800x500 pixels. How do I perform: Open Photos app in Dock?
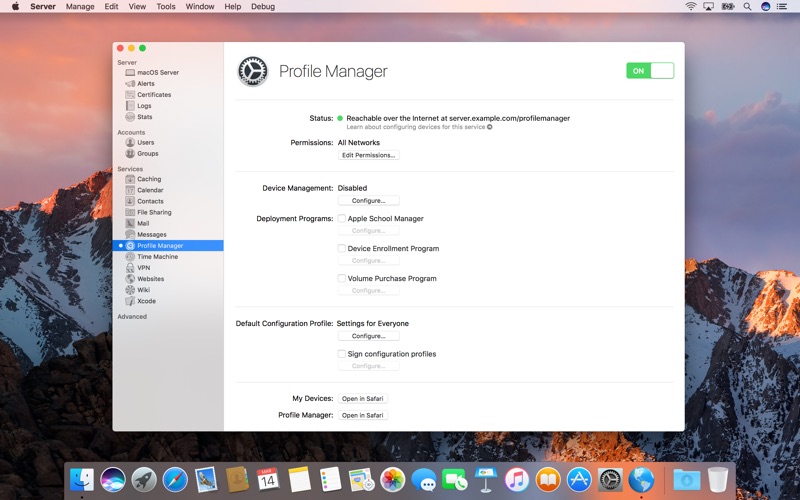click(x=392, y=480)
